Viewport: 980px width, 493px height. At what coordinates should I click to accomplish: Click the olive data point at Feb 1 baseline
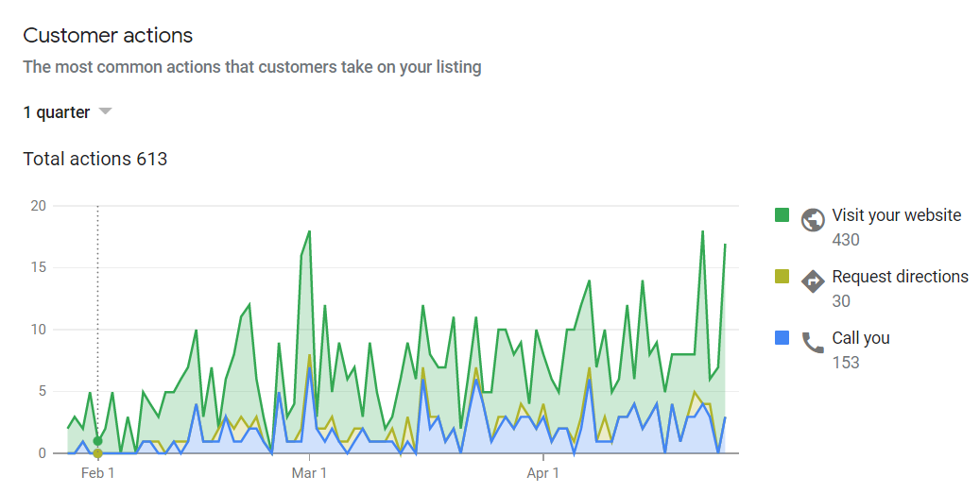tap(97, 453)
